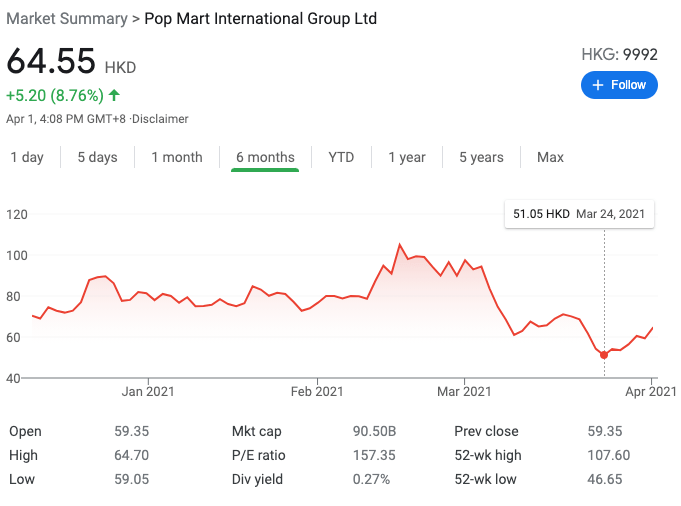
Task: Click the Low value 59.05
Action: click(x=132, y=479)
